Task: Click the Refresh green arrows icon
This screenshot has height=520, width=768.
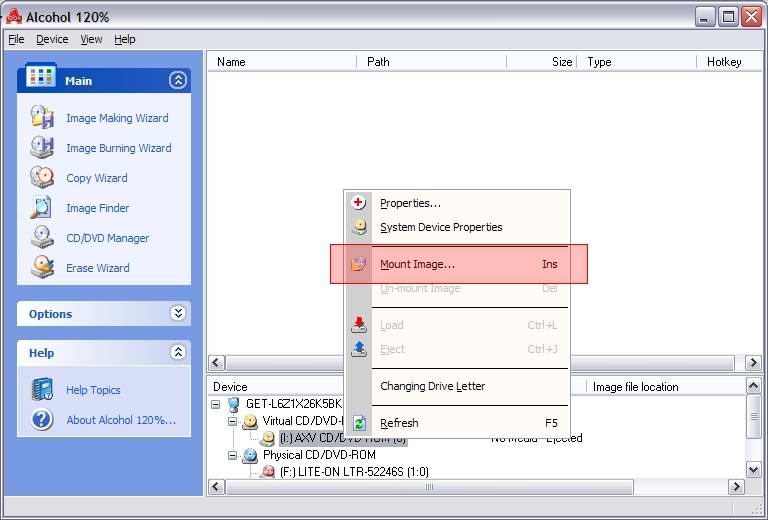Action: (359, 423)
